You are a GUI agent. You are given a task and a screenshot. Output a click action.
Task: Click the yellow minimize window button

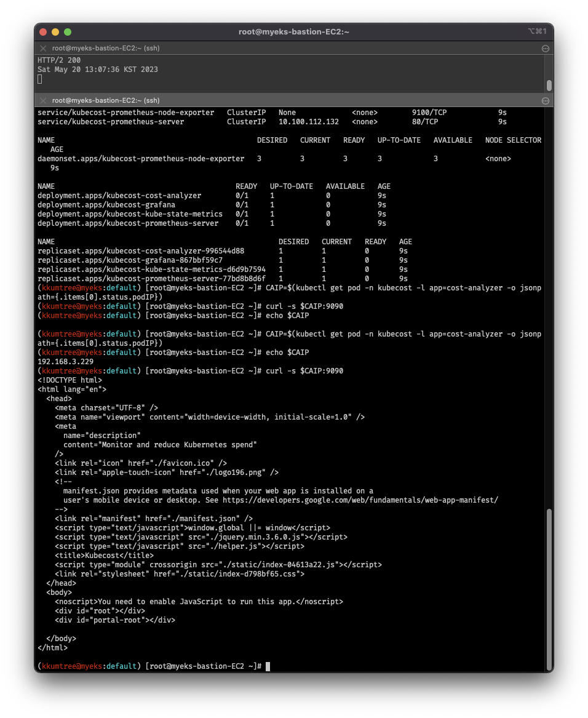point(55,32)
